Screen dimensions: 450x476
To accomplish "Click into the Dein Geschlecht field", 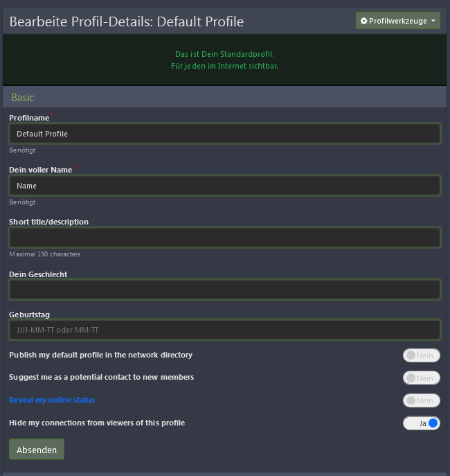I will click(x=224, y=290).
